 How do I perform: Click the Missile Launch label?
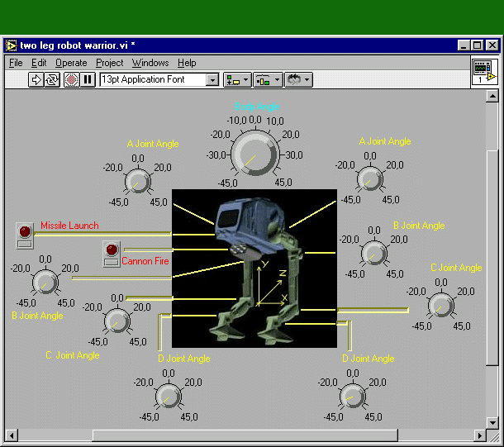(69, 226)
